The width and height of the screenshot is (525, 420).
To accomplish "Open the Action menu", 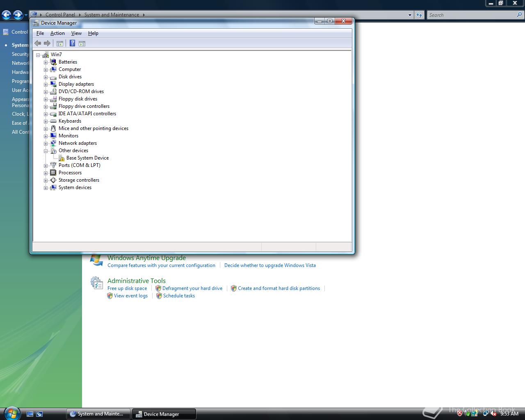I will pyautogui.click(x=57, y=33).
